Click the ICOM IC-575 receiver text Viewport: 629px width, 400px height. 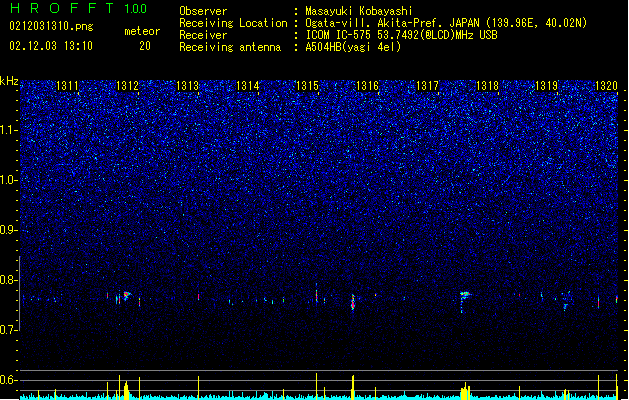point(402,35)
